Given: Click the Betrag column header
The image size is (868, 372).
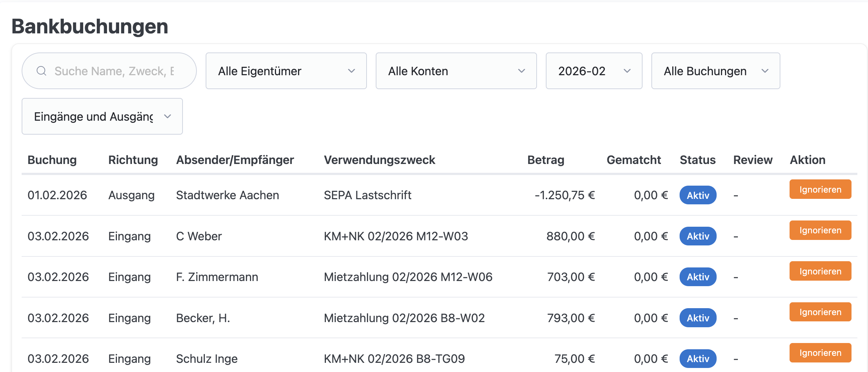Looking at the screenshot, I should (545, 160).
